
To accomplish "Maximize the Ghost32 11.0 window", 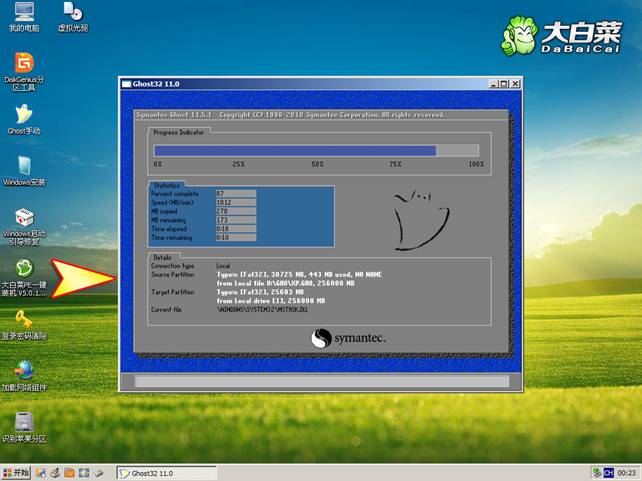I will point(503,84).
